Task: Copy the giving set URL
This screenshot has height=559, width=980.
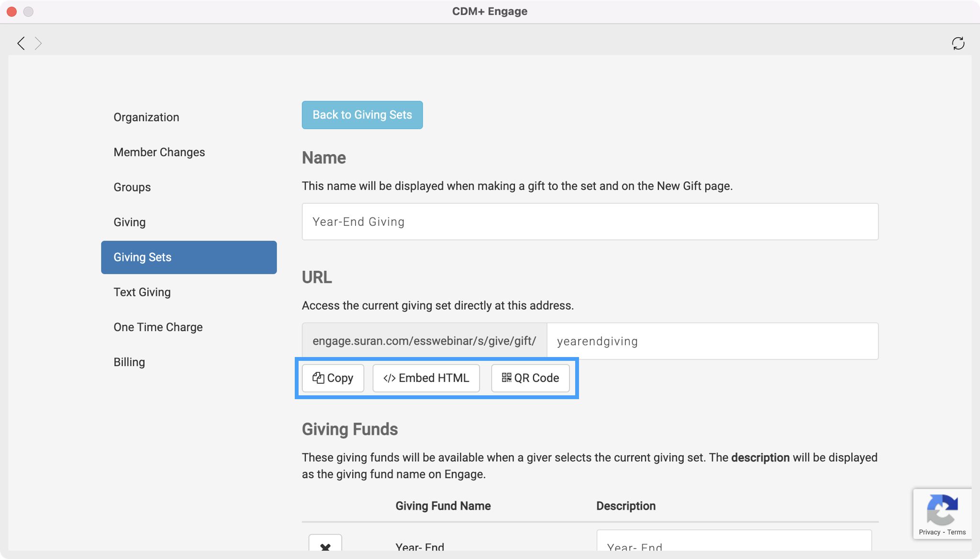Action: (x=333, y=378)
